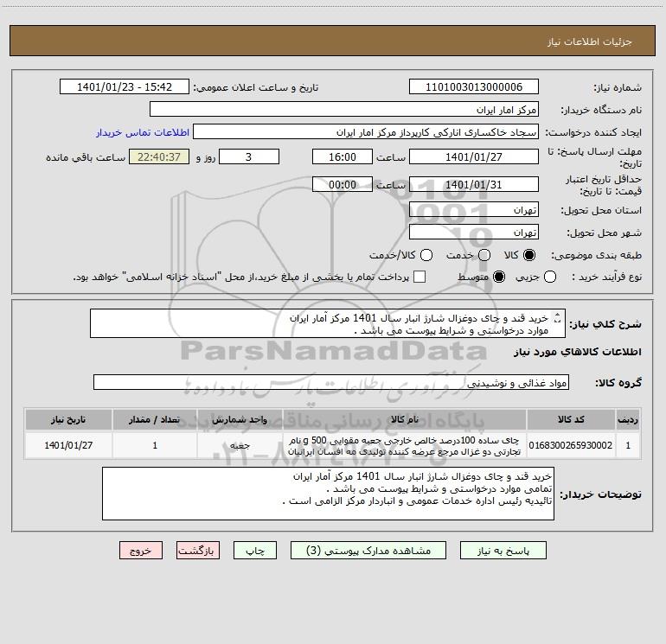Click the price validity date 1401/01/31 field

click(474, 184)
